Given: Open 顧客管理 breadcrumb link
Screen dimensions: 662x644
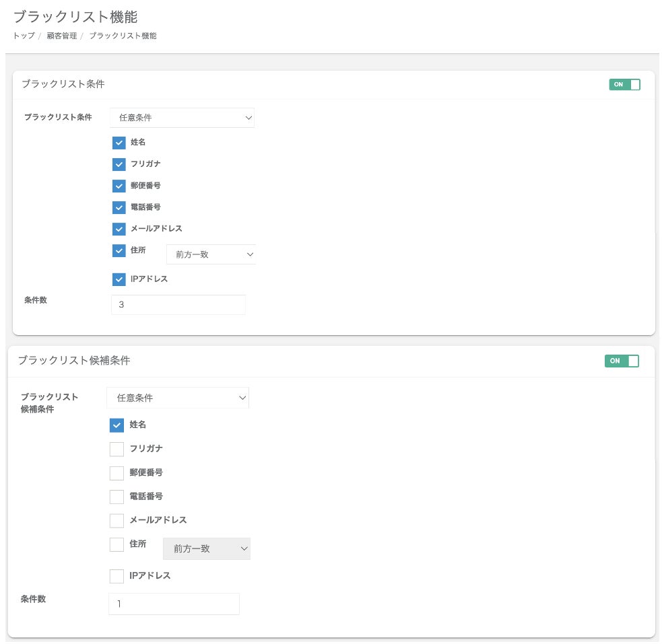Looking at the screenshot, I should coord(61,36).
